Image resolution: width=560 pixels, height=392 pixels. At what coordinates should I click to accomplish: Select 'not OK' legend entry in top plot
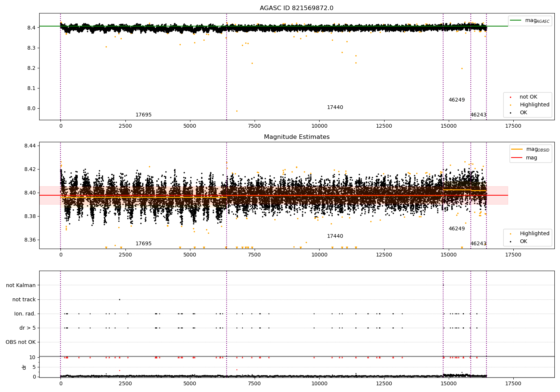(528, 97)
